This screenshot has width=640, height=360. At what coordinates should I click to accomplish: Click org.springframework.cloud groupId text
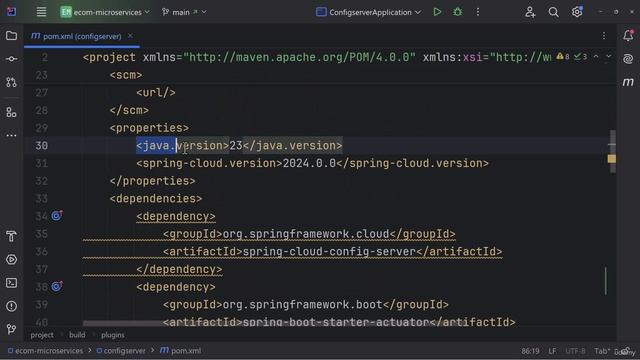[306, 234]
